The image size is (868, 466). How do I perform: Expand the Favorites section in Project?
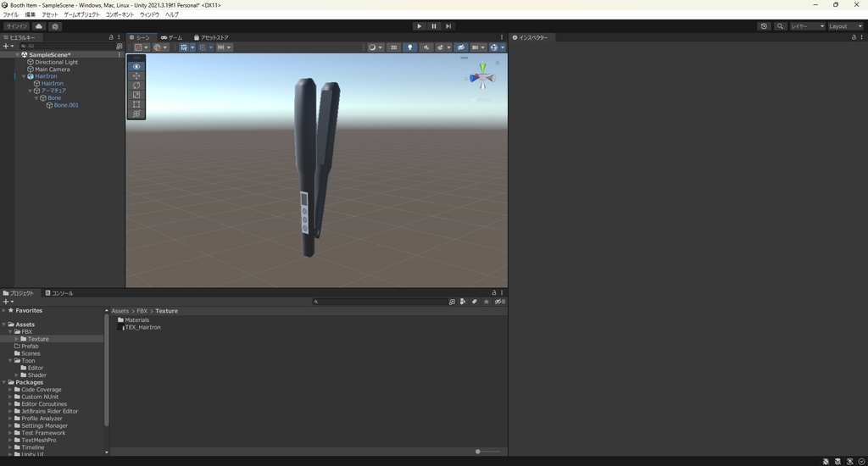coord(4,310)
